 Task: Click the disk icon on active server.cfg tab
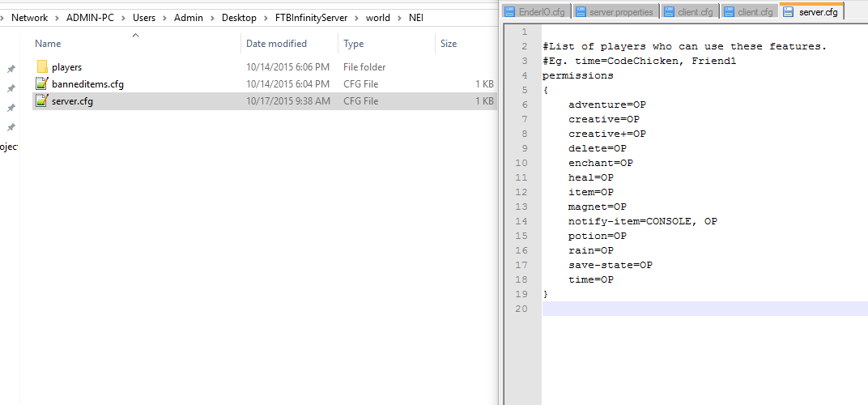point(789,11)
